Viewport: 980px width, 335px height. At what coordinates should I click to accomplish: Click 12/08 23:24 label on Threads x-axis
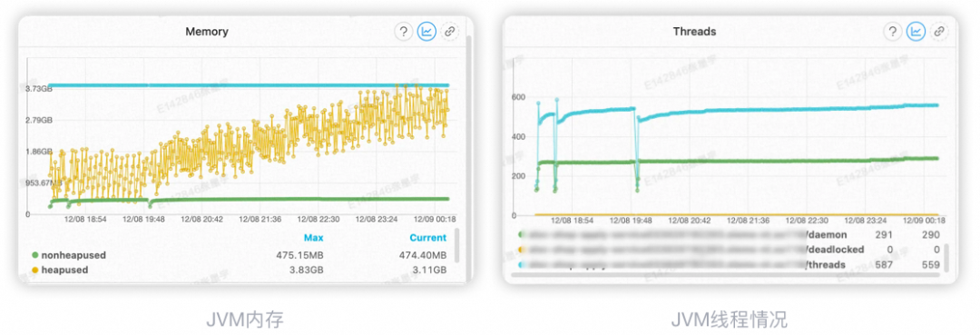tap(865, 221)
